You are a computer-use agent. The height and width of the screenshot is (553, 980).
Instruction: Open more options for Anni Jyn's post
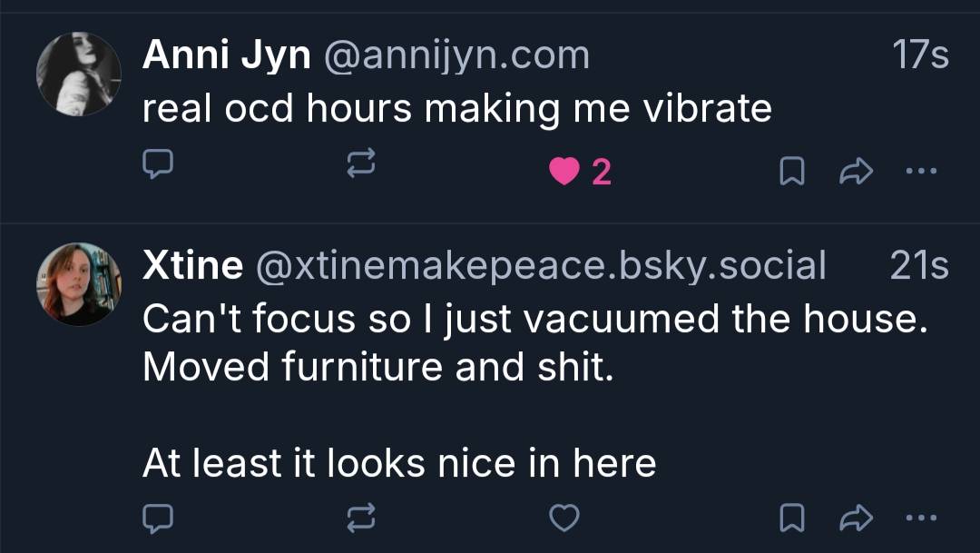(x=921, y=170)
